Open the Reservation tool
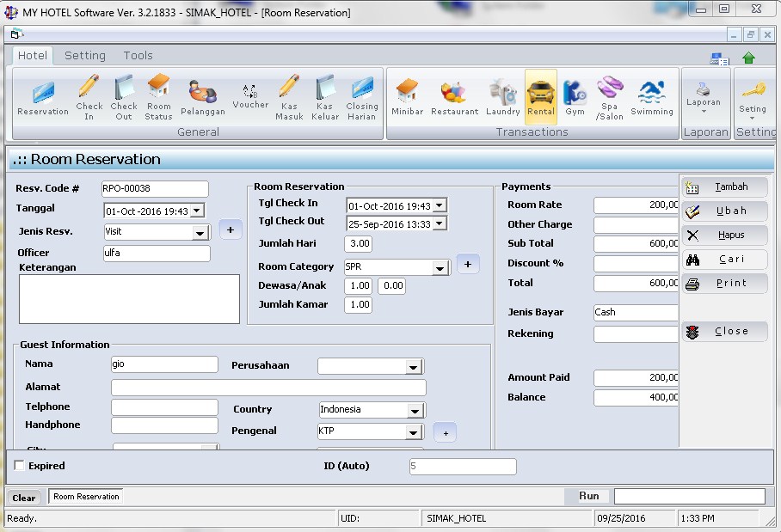The image size is (781, 532). coord(41,95)
